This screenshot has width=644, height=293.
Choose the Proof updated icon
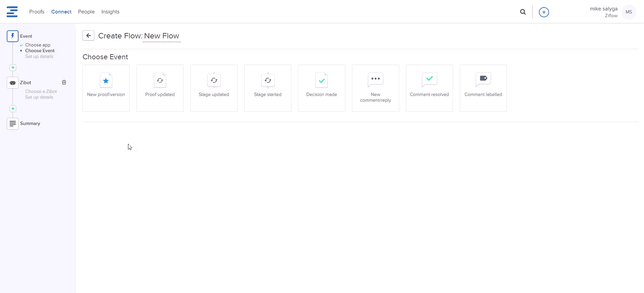tap(160, 80)
